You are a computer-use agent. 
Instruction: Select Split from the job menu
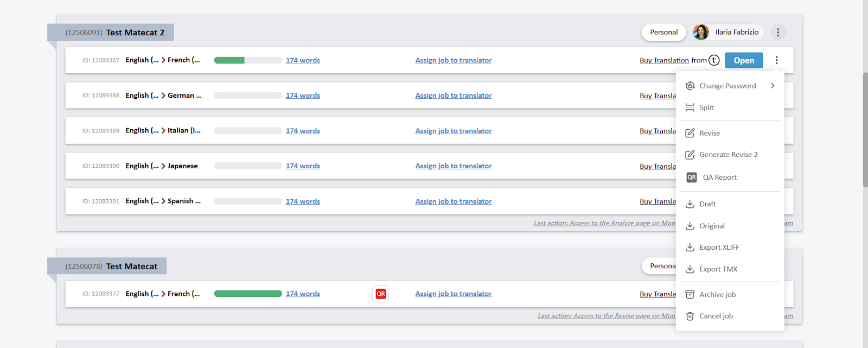706,107
